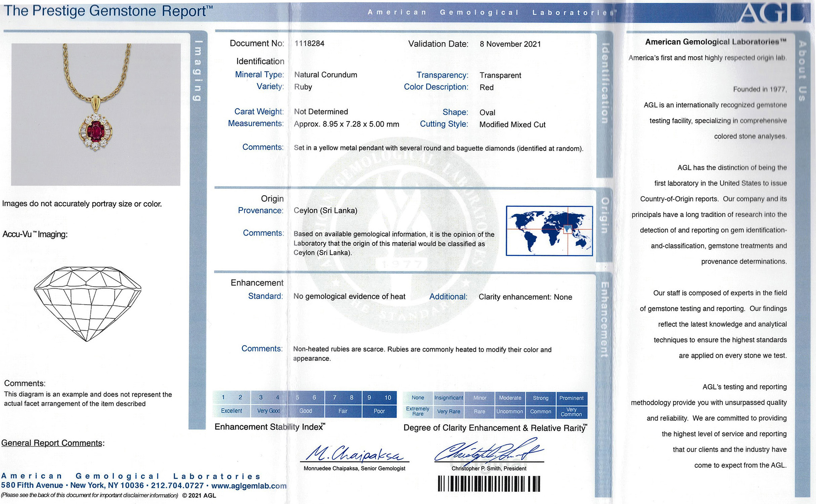816x504 pixels.
Task: Click the AGL logo in the header
Action: (x=773, y=13)
